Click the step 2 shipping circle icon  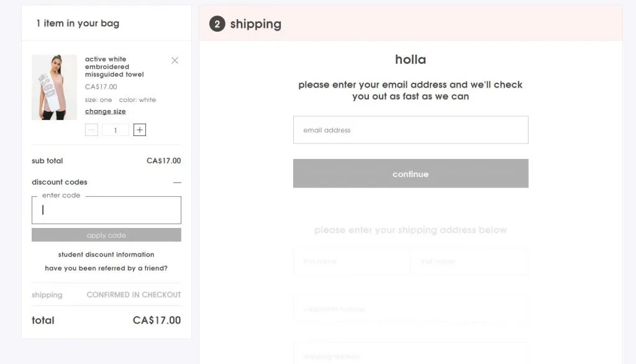[217, 24]
